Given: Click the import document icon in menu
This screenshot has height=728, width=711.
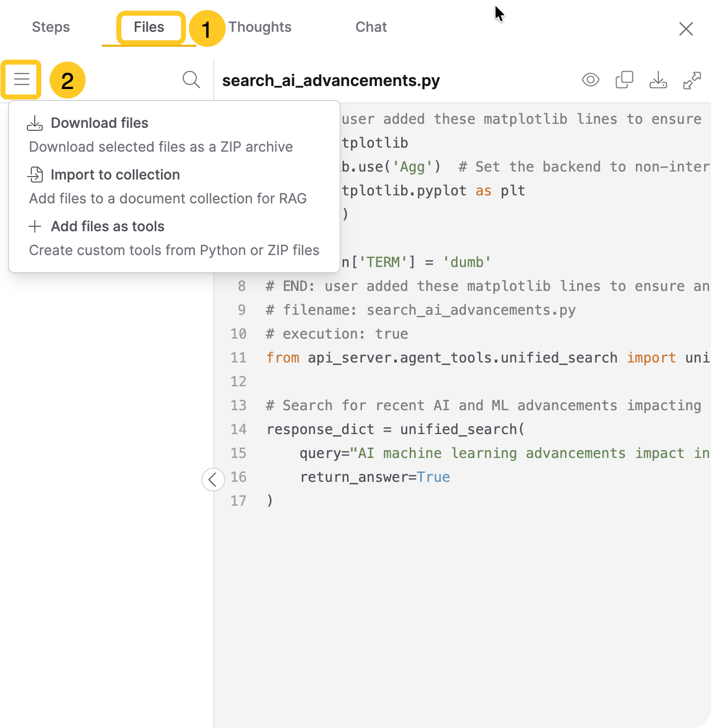Looking at the screenshot, I should click(x=35, y=175).
